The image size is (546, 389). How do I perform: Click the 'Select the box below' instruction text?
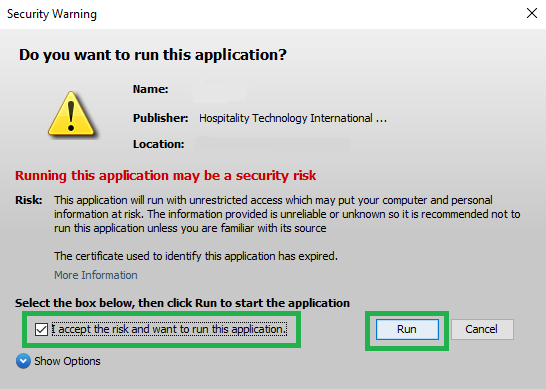pos(182,303)
